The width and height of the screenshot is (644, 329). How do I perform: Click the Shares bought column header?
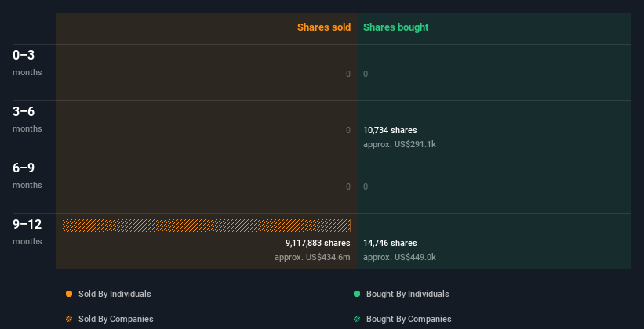coord(396,27)
